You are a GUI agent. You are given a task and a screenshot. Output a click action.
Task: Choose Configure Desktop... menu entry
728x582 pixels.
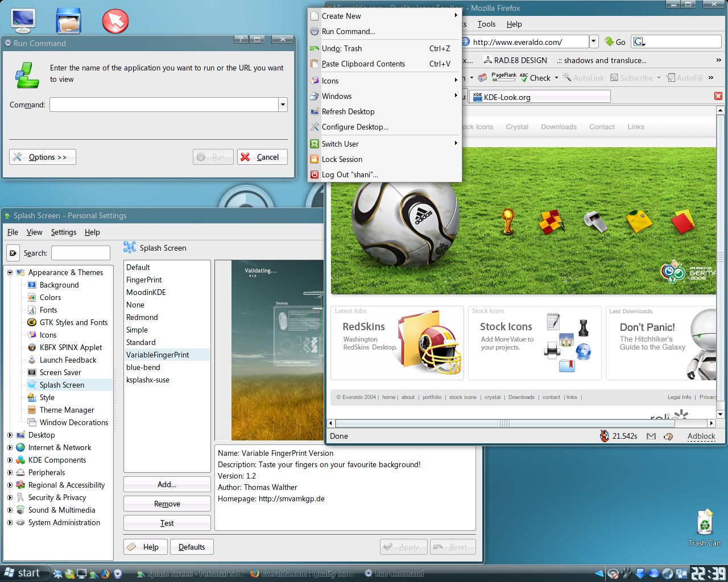[384, 127]
